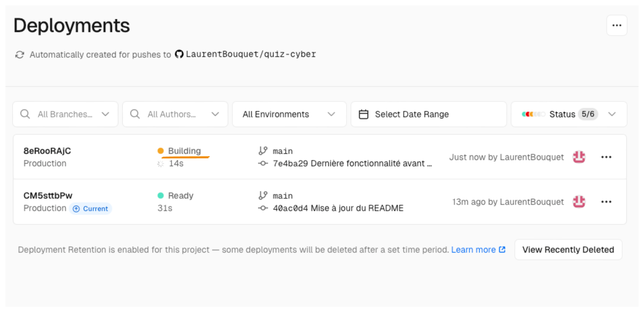Image resolution: width=644 pixels, height=312 pixels.
Task: Click the spinner icon next to 14s duration
Action: coord(161,163)
